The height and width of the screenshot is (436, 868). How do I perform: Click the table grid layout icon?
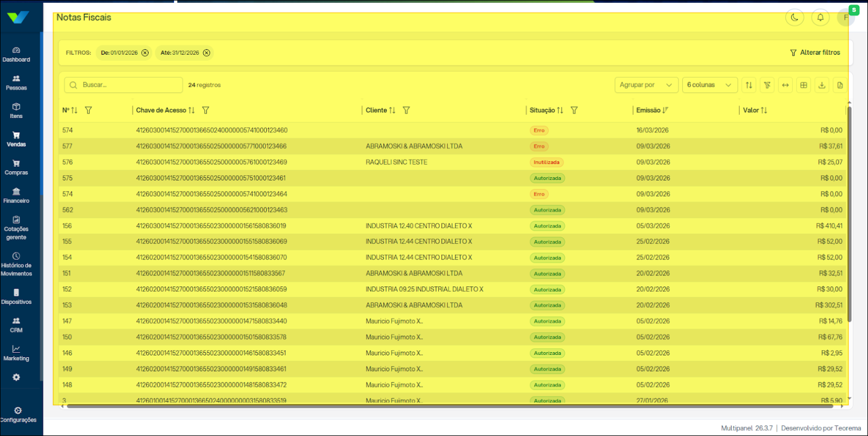(803, 85)
